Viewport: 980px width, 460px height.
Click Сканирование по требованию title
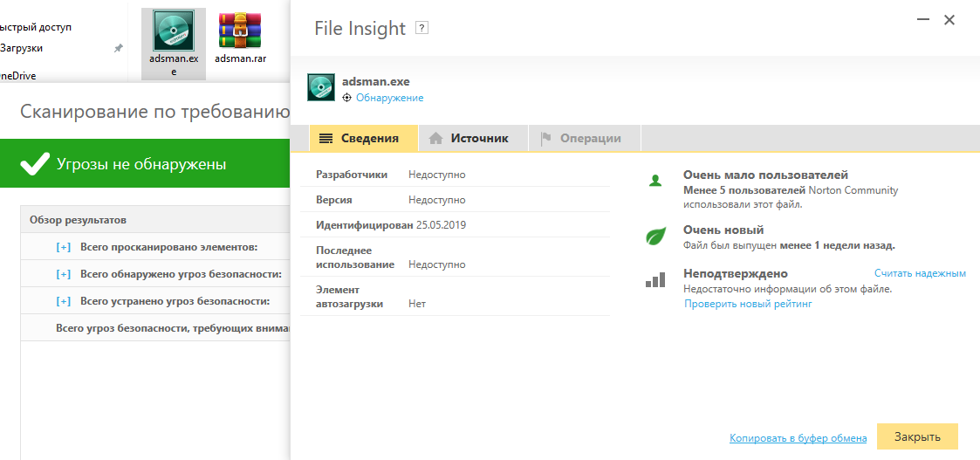tap(155, 112)
